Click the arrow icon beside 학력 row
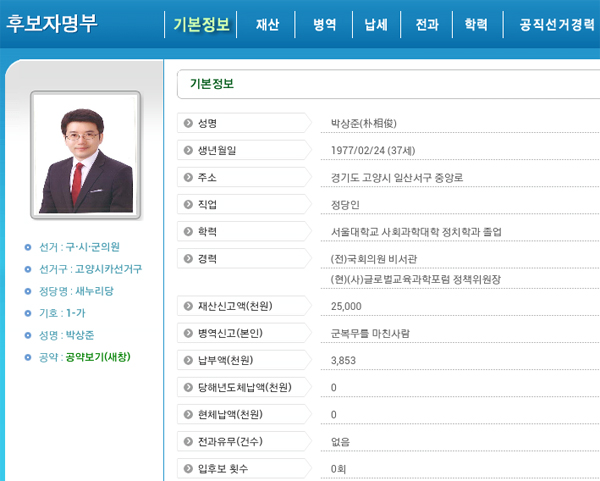This screenshot has width=600, height=481. point(187,232)
